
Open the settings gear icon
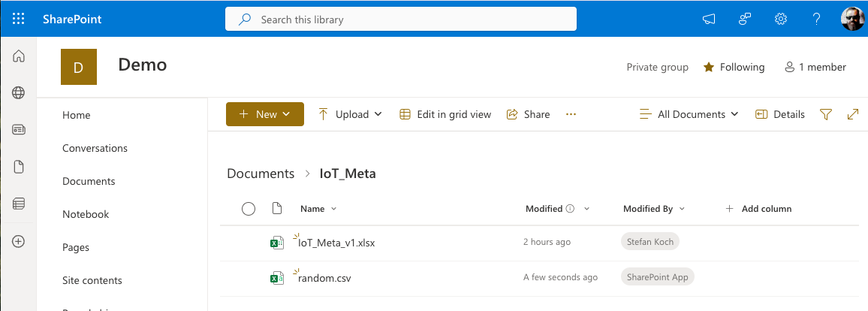point(781,19)
